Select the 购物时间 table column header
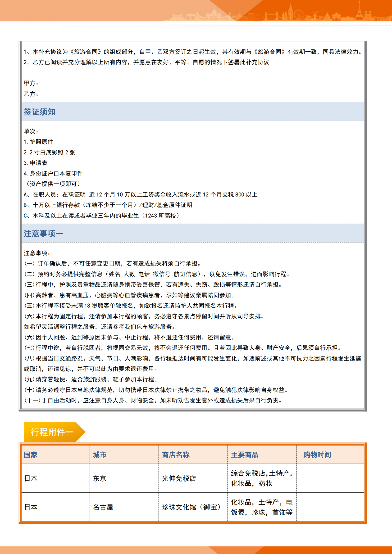The width and height of the screenshot is (392, 554). (317, 455)
